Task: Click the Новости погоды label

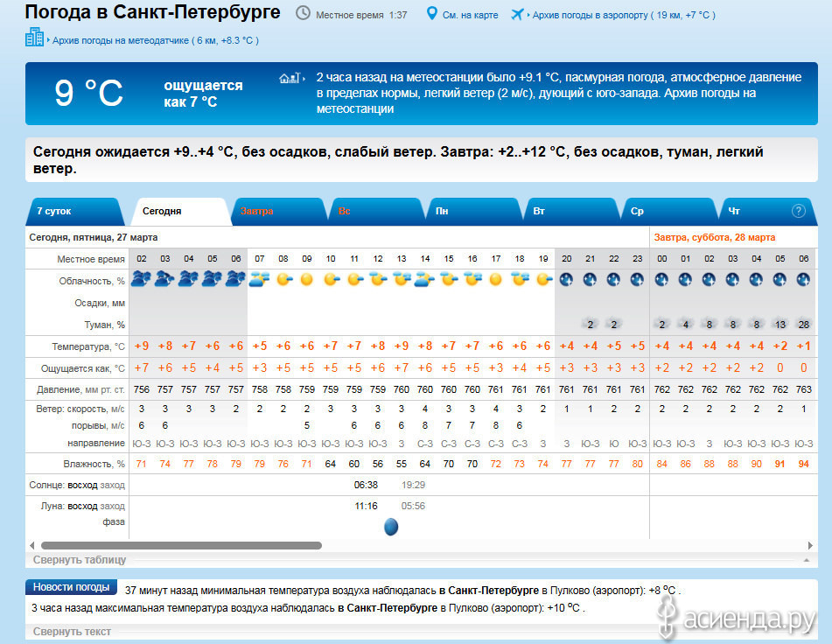Action: [x=72, y=587]
